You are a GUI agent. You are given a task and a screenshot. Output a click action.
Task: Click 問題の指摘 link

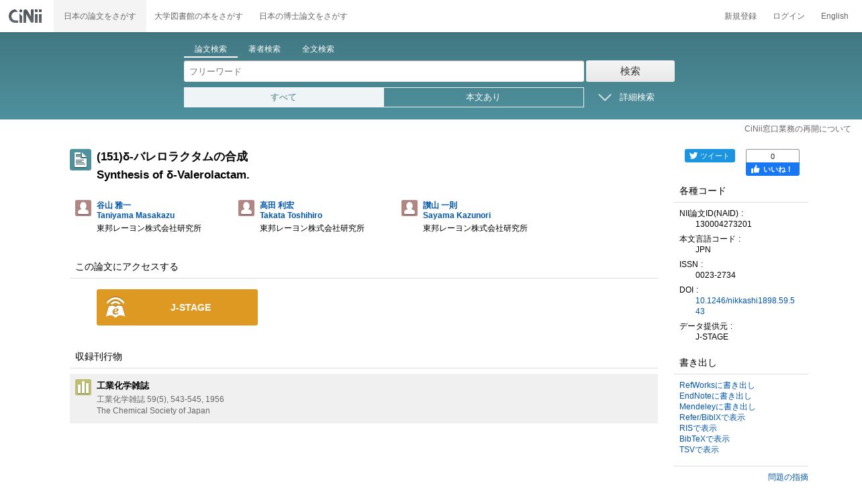coord(788,477)
